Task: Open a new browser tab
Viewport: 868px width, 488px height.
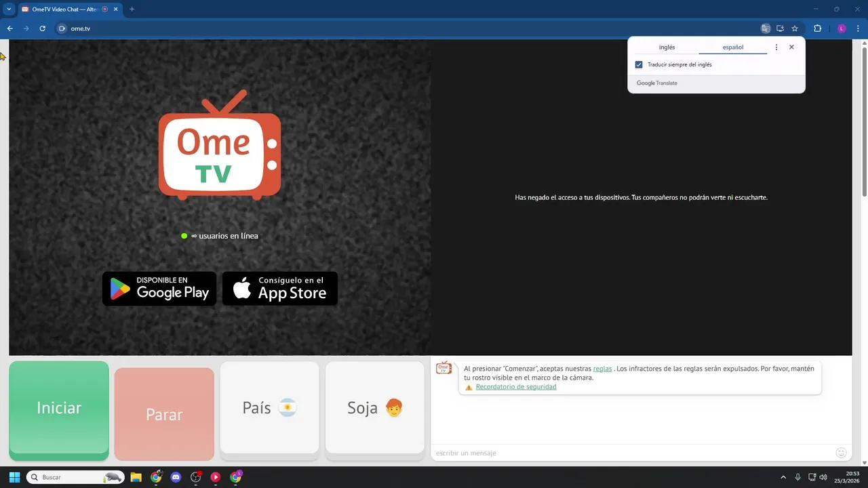Action: point(132,9)
